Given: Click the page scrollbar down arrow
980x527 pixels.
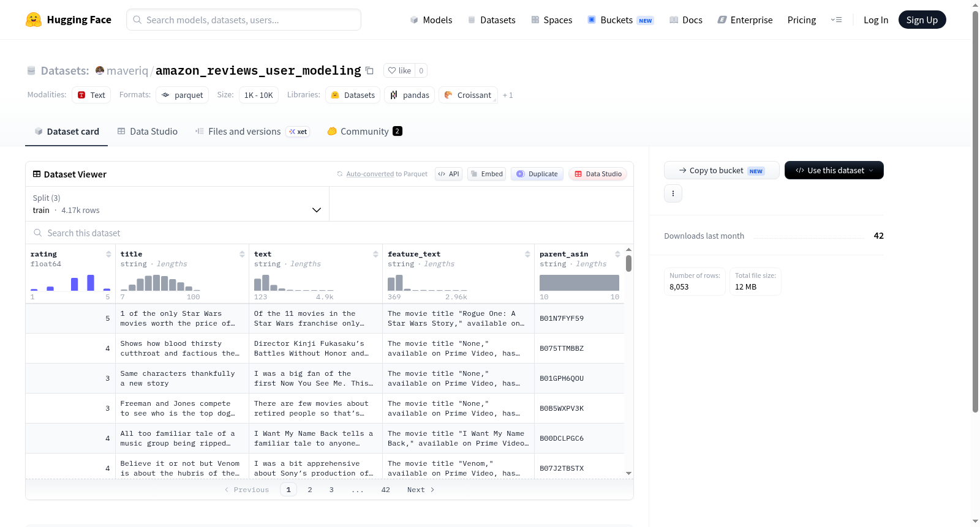Looking at the screenshot, I should (975, 521).
